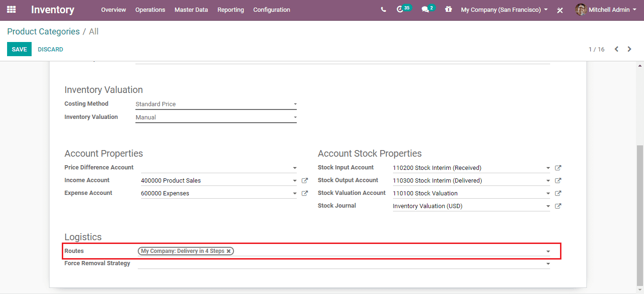Click Mitchell Admin avatar picture
644x294 pixels.
click(581, 9)
